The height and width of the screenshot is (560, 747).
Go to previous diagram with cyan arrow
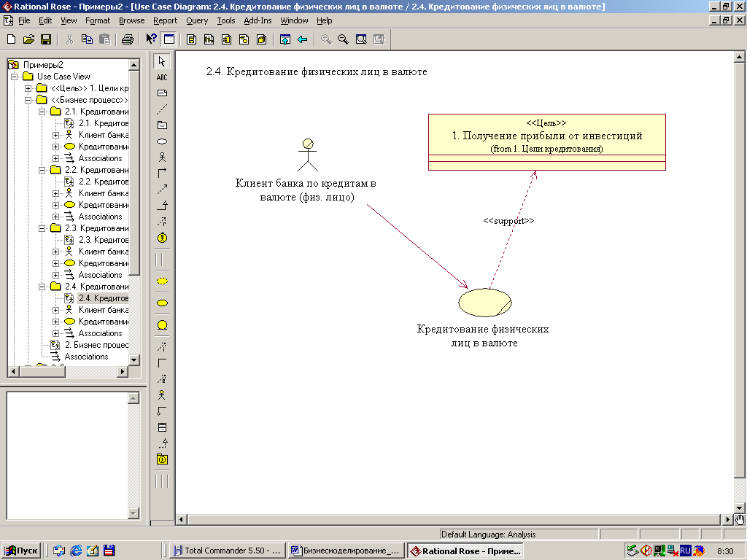tap(303, 39)
